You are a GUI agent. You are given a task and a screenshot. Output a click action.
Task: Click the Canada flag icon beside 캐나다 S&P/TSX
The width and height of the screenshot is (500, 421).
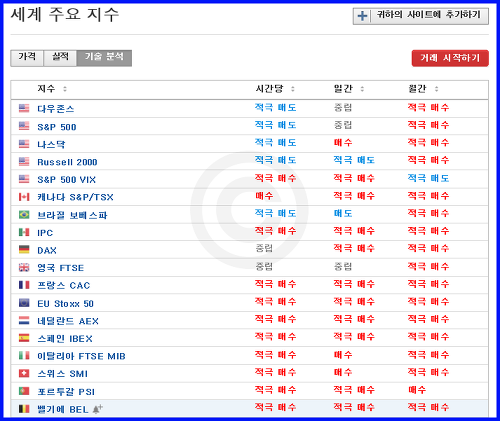[24, 197]
